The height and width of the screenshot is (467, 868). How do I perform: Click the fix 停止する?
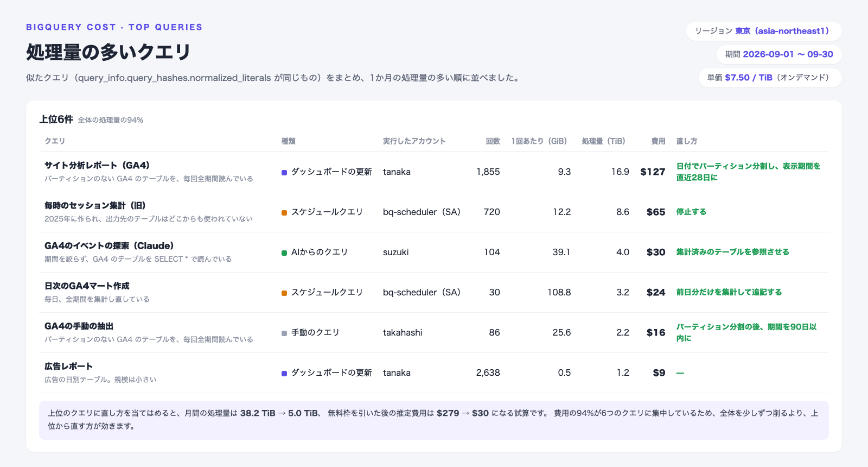(x=691, y=212)
